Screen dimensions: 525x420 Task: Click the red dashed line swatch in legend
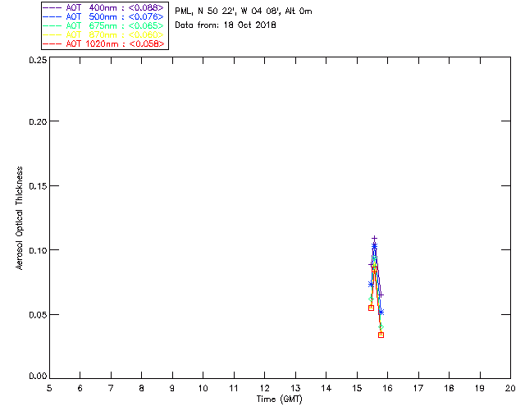(x=52, y=43)
